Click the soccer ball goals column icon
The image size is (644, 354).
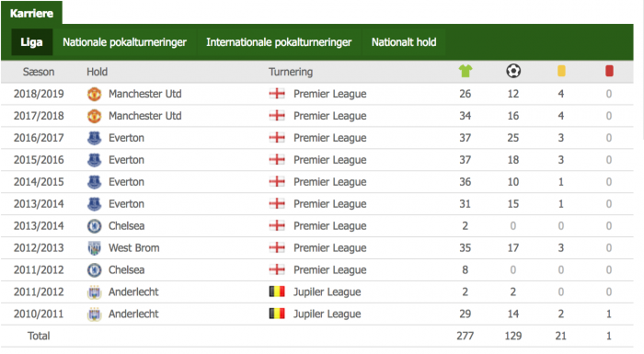click(513, 71)
